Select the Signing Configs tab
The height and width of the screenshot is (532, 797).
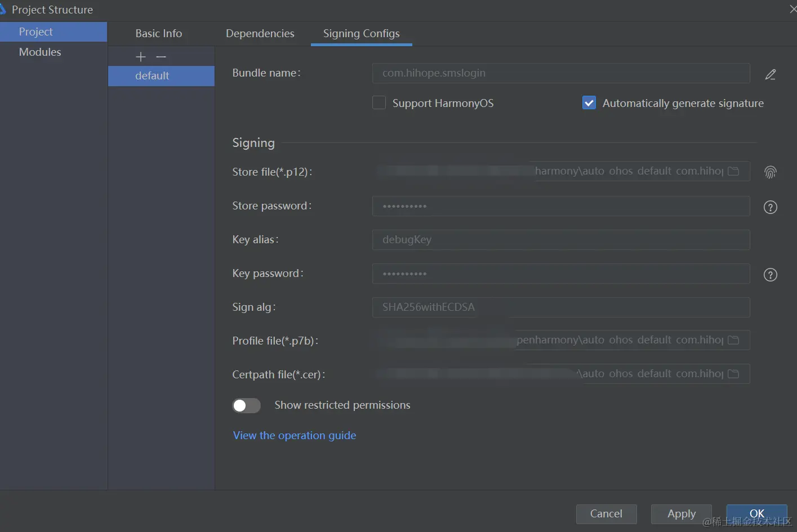pyautogui.click(x=362, y=33)
